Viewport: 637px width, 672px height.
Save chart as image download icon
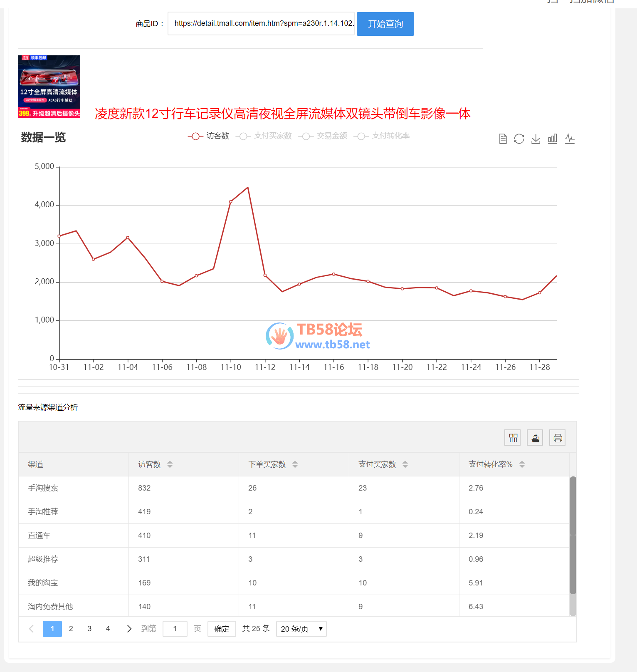click(536, 139)
